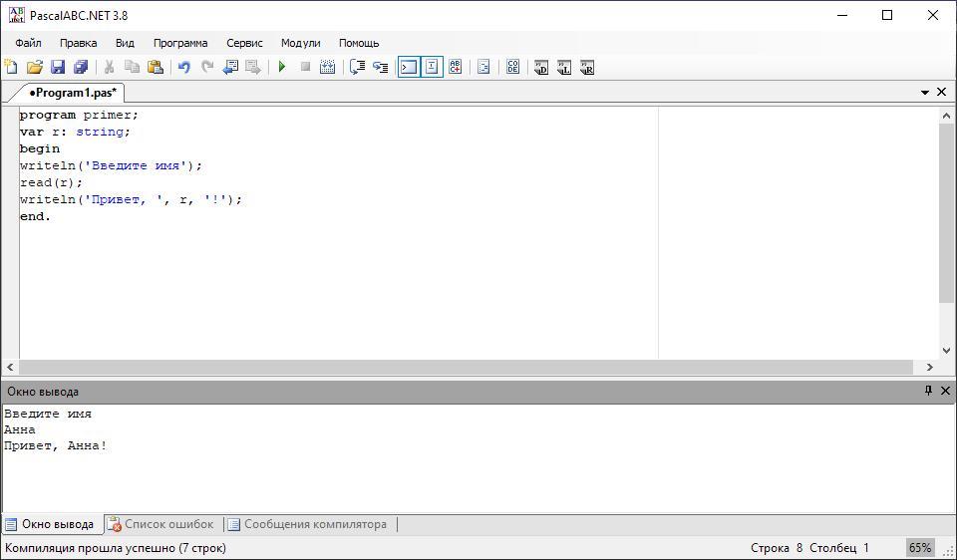Viewport: 957px width, 560px height.
Task: Open the Вид menu
Action: [x=125, y=43]
